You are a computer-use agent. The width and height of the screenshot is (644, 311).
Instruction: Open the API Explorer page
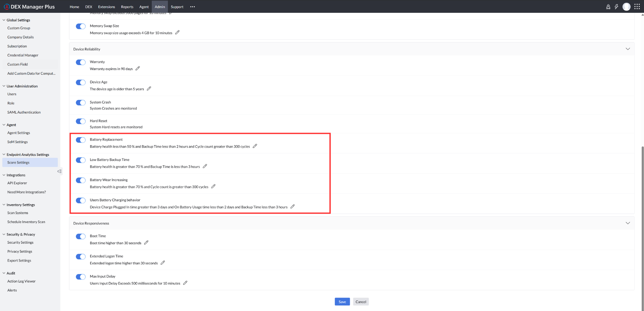click(x=17, y=183)
